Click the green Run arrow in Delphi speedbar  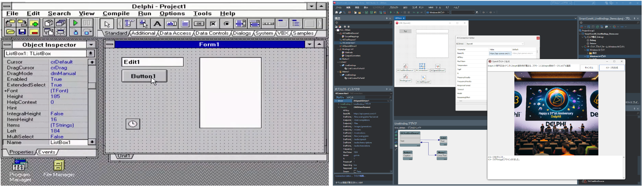pyautogui.click(x=75, y=23)
